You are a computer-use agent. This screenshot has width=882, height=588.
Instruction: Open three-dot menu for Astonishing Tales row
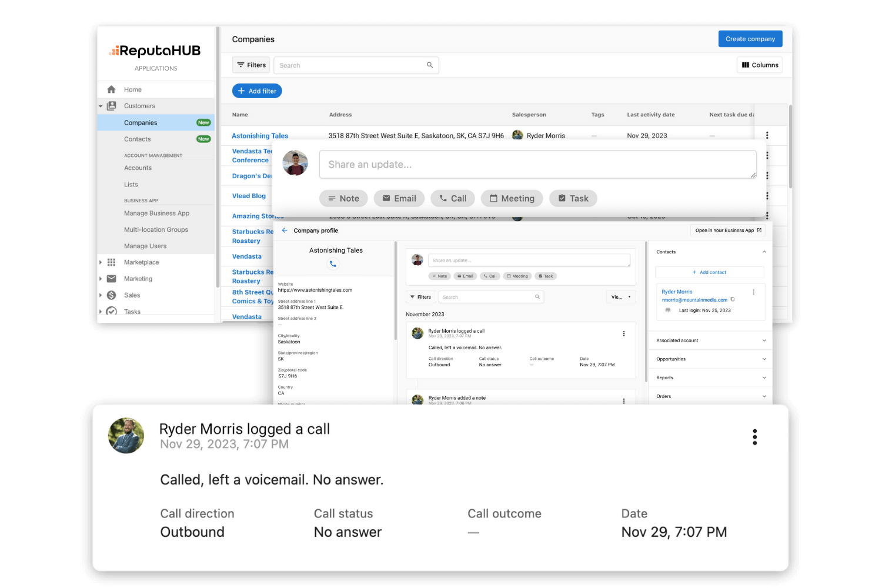pyautogui.click(x=767, y=135)
